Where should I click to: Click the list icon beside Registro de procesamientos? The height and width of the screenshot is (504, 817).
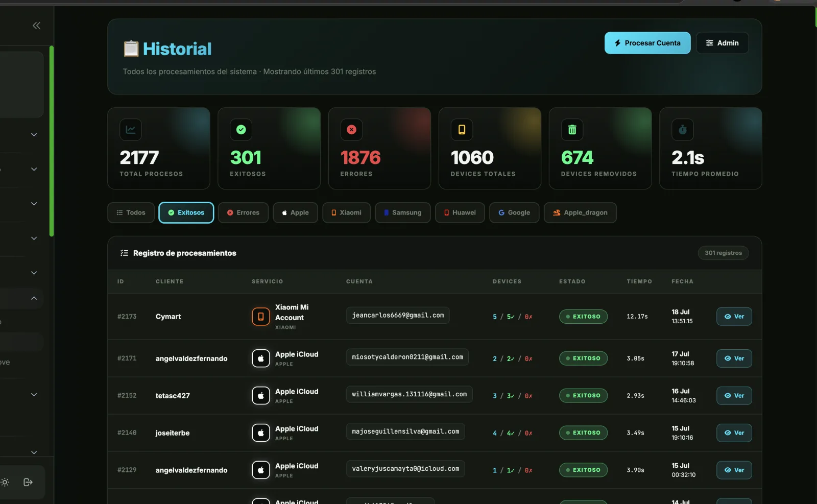pyautogui.click(x=124, y=253)
